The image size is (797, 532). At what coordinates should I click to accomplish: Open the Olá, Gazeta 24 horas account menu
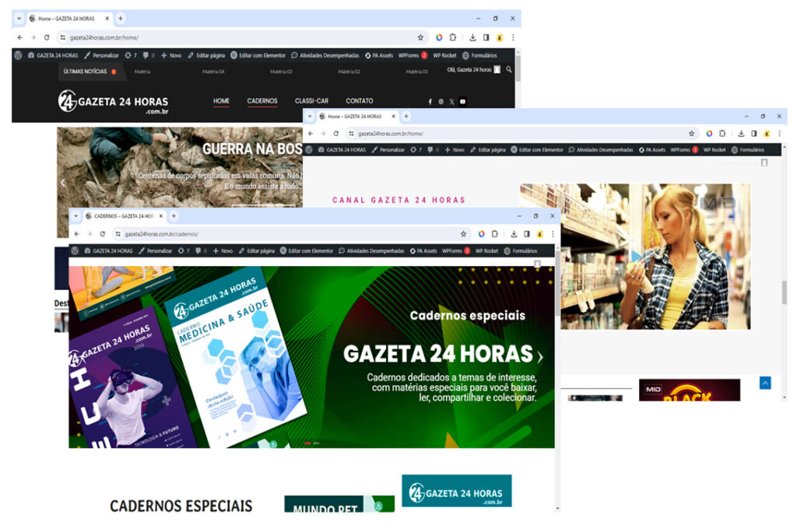pos(474,70)
